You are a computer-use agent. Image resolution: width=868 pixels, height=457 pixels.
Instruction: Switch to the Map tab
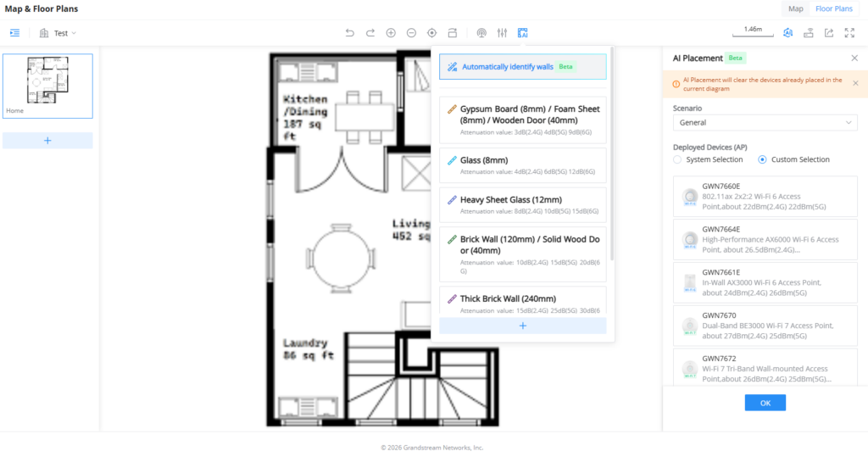click(795, 8)
